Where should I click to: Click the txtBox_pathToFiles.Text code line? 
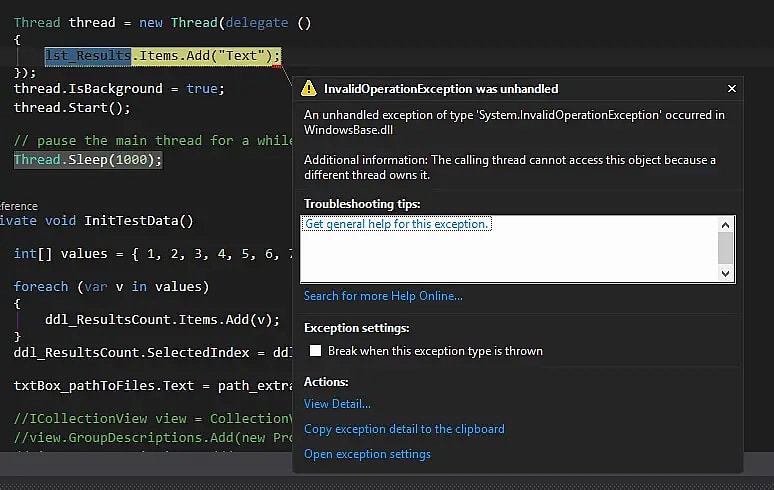(x=120, y=385)
